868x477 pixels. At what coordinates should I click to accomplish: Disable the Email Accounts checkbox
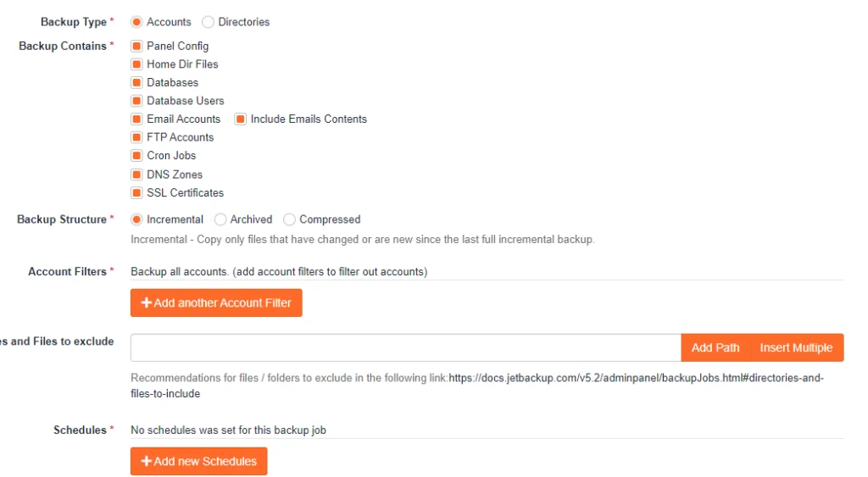coord(136,119)
